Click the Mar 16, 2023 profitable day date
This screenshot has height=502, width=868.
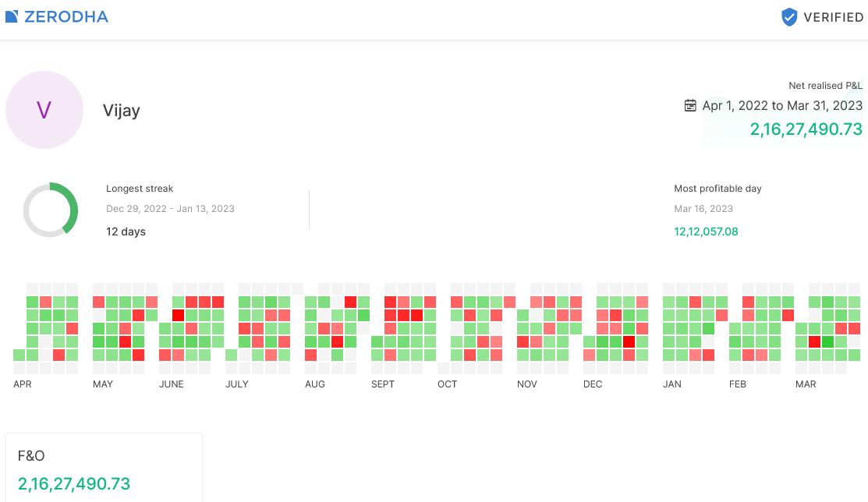click(703, 209)
